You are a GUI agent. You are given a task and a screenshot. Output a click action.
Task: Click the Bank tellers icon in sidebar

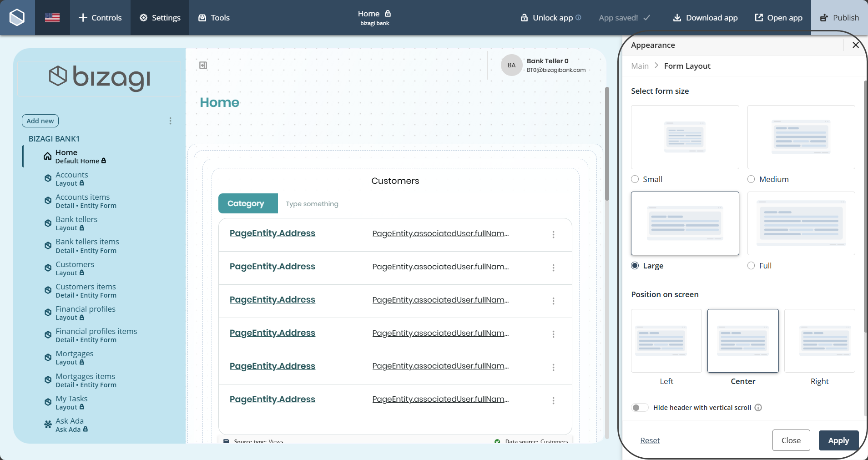click(x=48, y=223)
